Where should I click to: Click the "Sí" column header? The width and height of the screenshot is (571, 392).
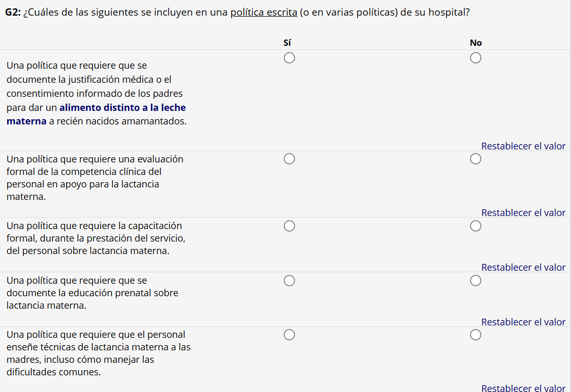click(287, 43)
